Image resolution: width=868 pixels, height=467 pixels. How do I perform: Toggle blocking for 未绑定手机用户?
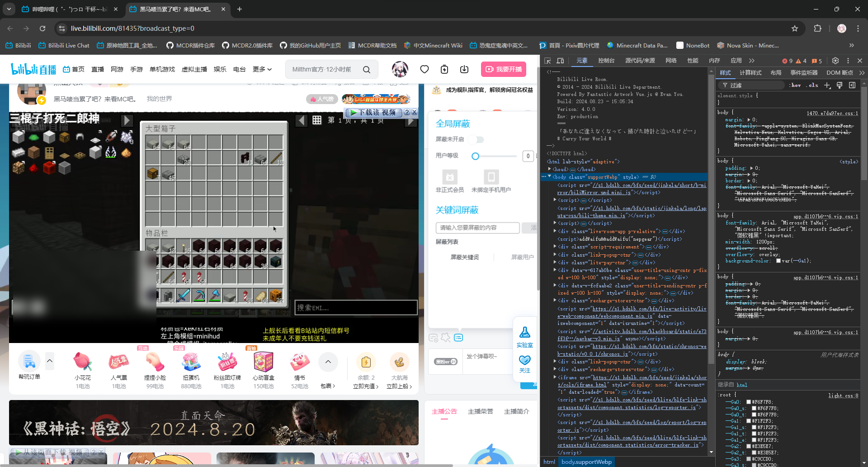click(x=491, y=177)
